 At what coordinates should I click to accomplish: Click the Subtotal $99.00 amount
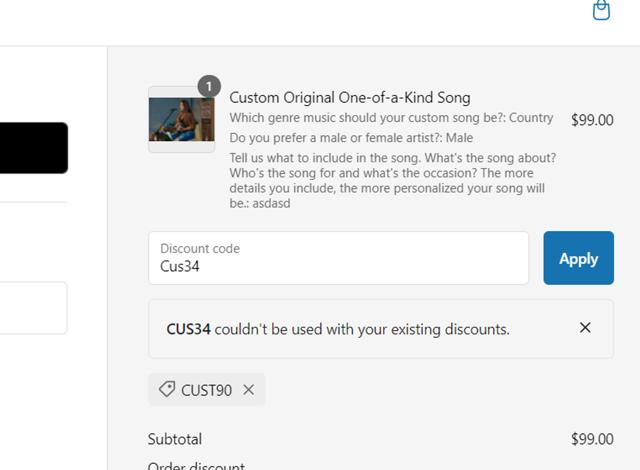click(592, 439)
